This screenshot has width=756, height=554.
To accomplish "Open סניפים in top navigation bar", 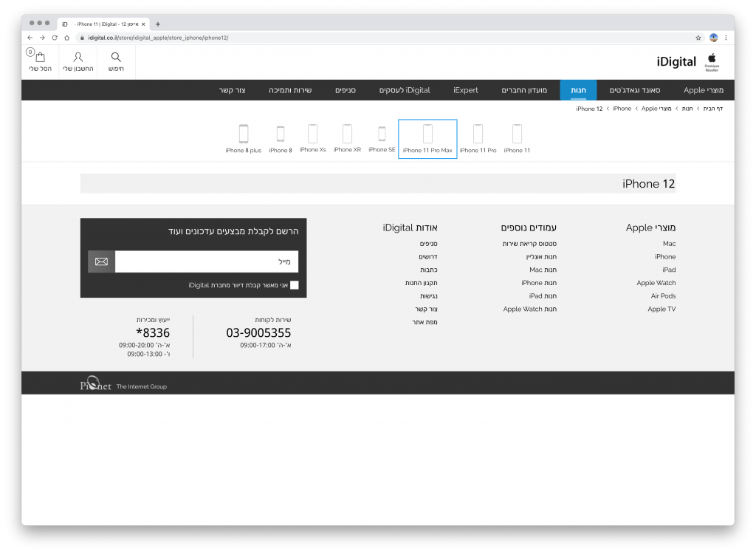I will pos(346,90).
